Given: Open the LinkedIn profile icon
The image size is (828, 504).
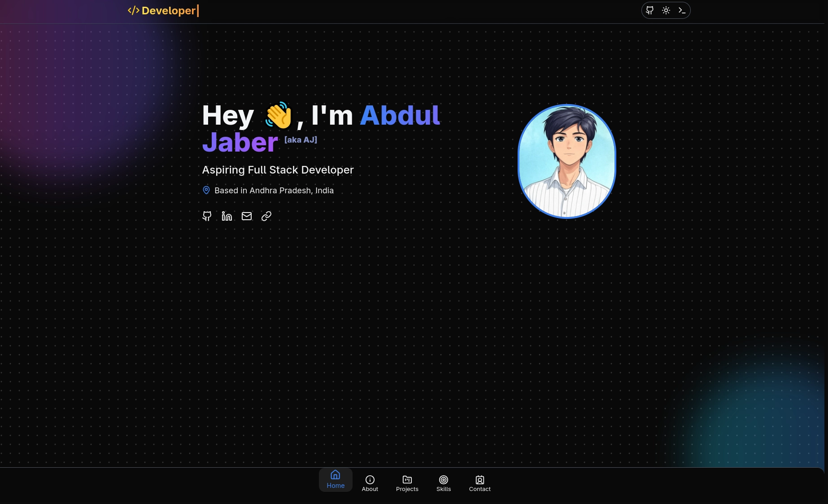Looking at the screenshot, I should tap(227, 216).
